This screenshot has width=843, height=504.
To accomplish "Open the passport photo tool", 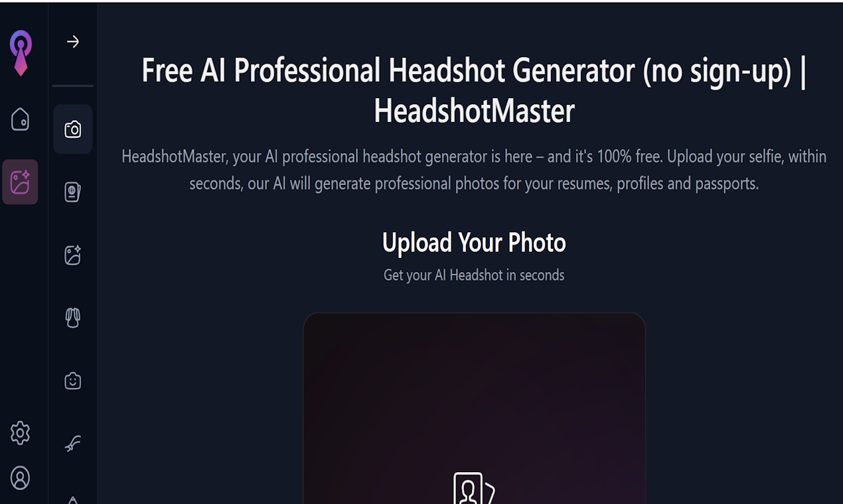I will click(73, 192).
